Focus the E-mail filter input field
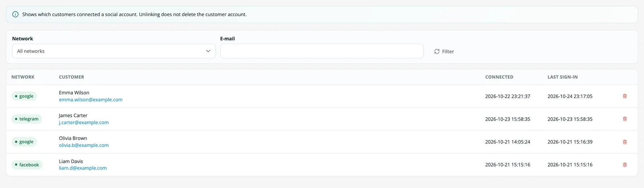 [x=322, y=51]
